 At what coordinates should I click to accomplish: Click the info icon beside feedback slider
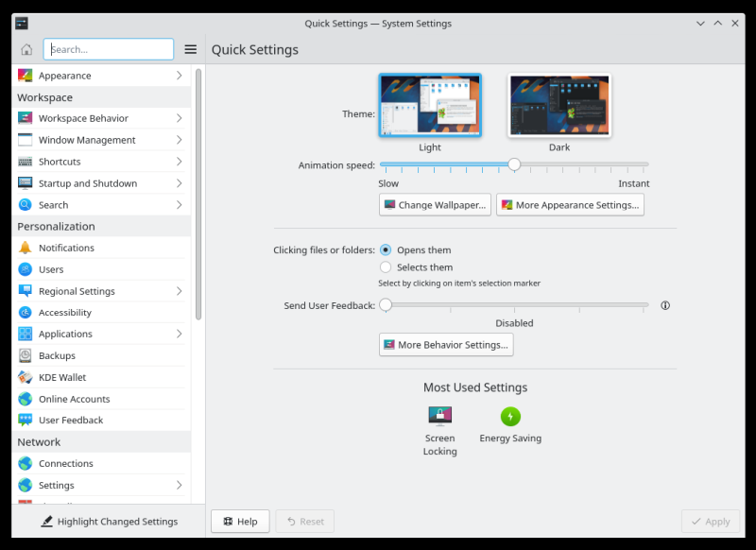click(665, 305)
